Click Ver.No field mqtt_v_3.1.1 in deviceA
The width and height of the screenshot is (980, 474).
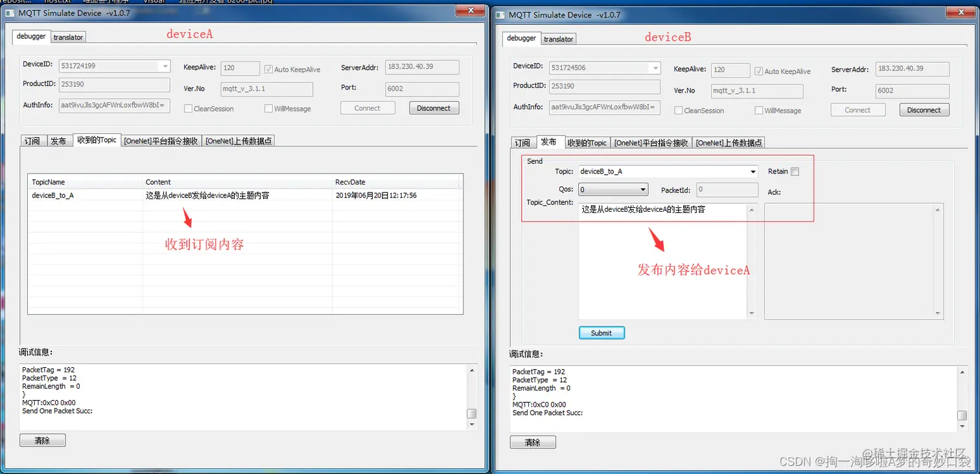click(x=266, y=89)
